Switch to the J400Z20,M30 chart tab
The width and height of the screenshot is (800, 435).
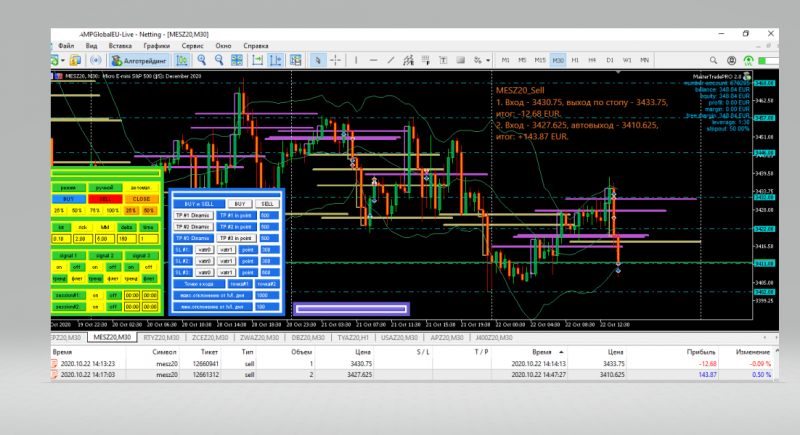click(494, 338)
